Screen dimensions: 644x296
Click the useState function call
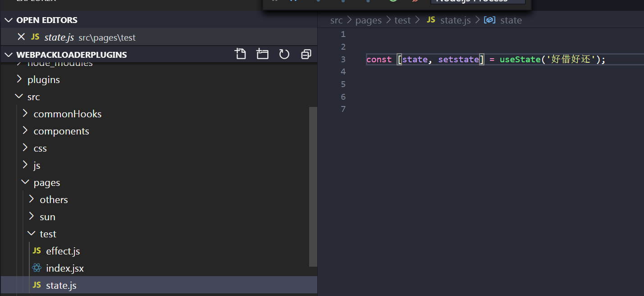click(x=520, y=60)
